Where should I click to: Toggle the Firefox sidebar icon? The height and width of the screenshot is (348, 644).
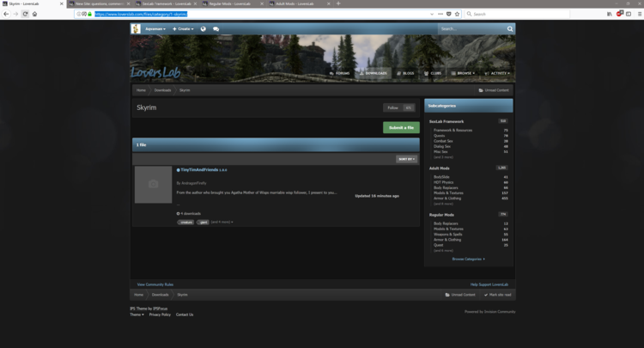pyautogui.click(x=629, y=14)
